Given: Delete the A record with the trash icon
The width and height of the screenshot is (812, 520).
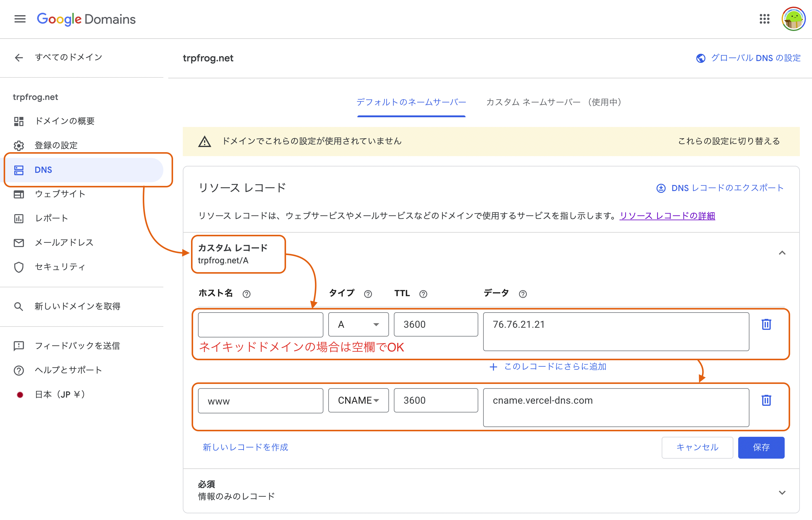Looking at the screenshot, I should coord(766,324).
